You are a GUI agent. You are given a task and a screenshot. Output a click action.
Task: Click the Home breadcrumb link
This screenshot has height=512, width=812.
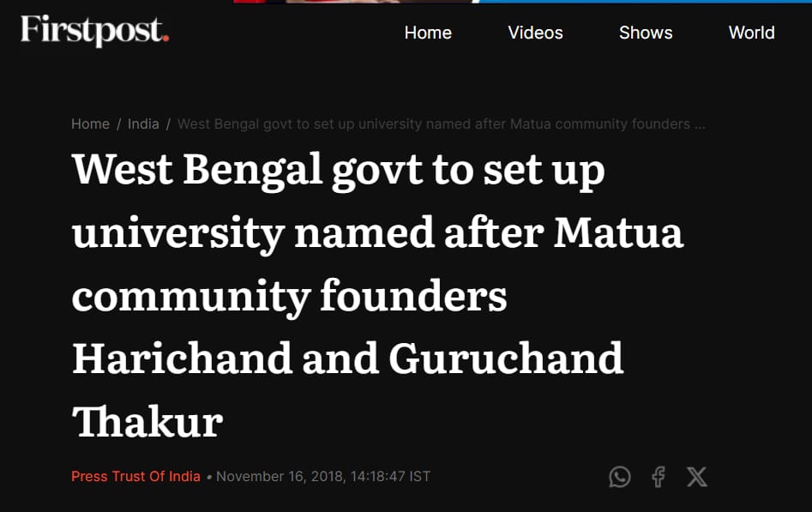coord(90,123)
